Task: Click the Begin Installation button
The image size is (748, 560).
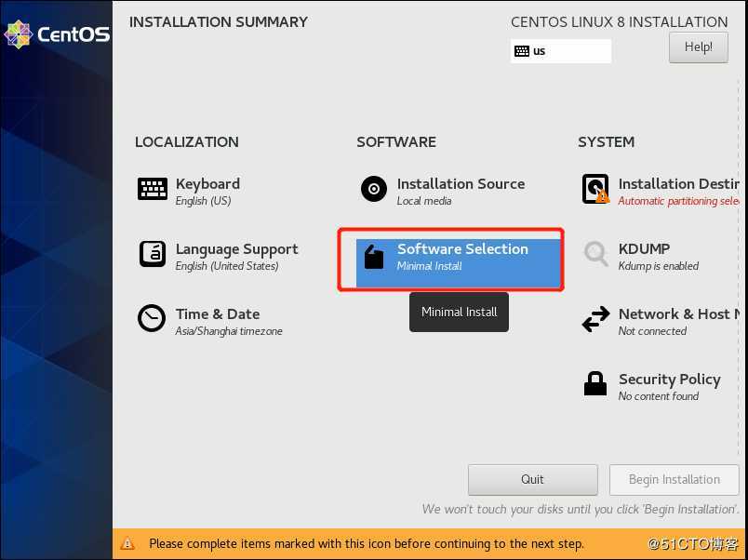Action: coord(675,479)
